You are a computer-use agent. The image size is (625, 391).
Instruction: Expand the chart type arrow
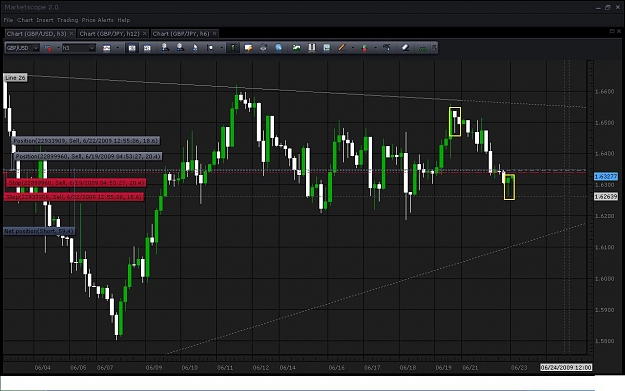118,48
